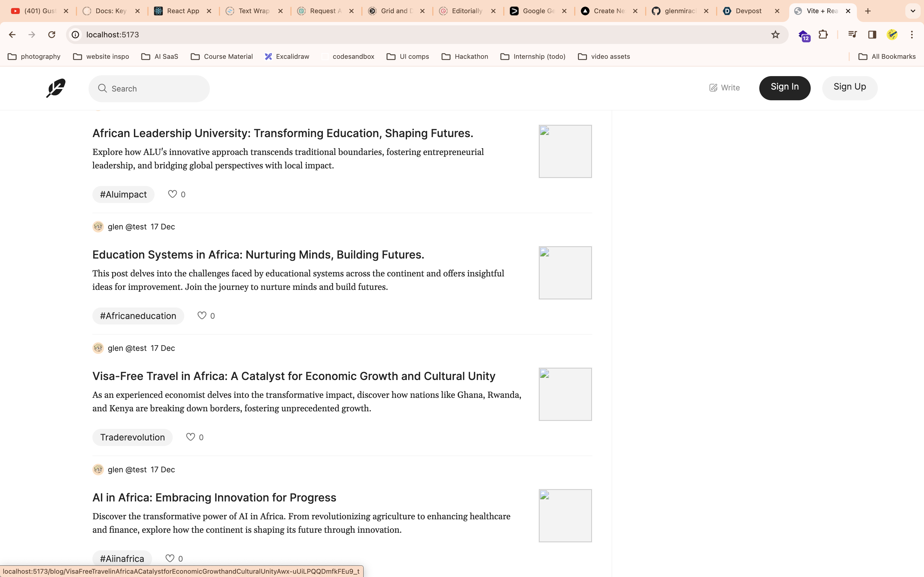This screenshot has height=577, width=924.
Task: Open the tab search dropdown arrow
Action: click(913, 11)
